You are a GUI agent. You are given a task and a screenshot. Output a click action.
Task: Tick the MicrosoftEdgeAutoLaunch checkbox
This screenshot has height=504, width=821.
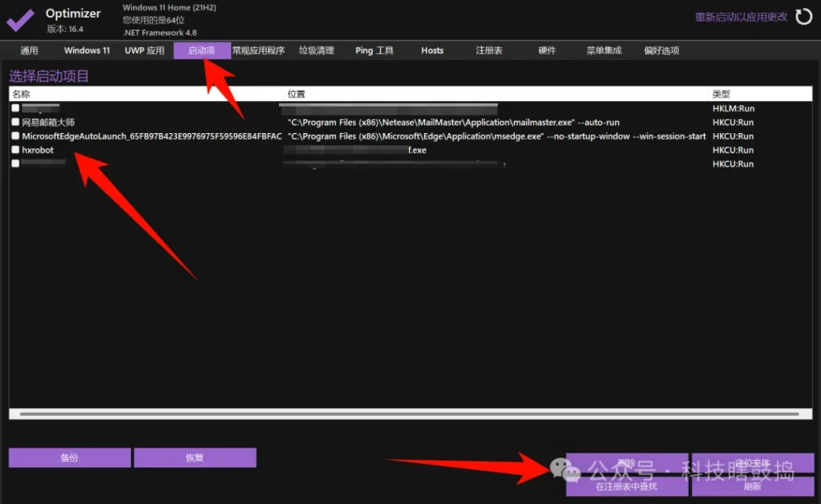(x=16, y=135)
